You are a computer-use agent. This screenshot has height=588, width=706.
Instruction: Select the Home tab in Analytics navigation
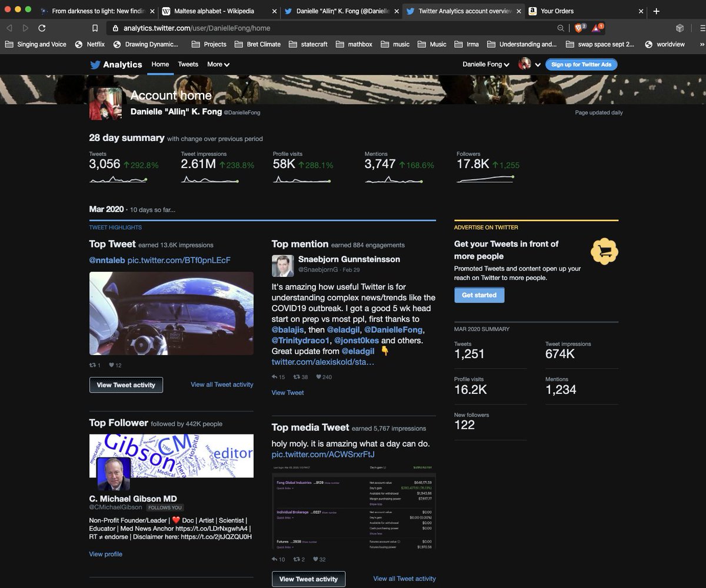click(x=160, y=65)
